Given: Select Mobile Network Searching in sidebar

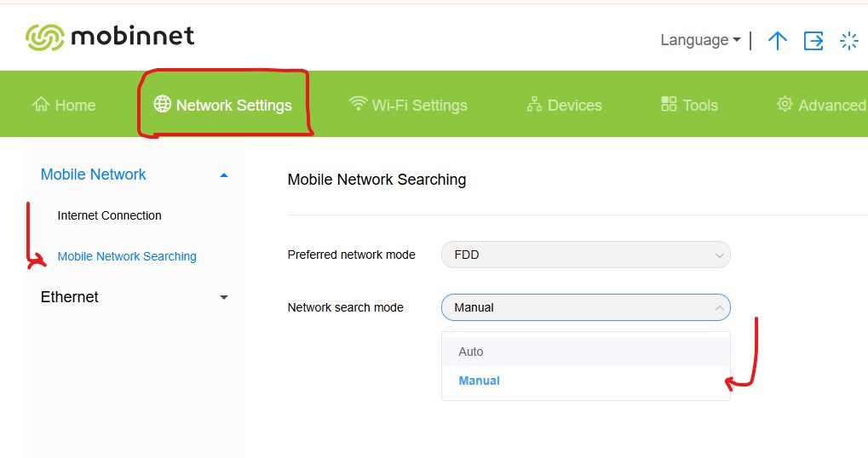Looking at the screenshot, I should click(127, 256).
